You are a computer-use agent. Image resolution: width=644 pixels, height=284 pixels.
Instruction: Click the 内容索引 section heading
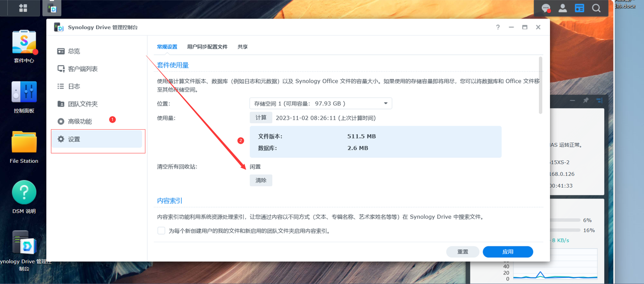tap(170, 201)
